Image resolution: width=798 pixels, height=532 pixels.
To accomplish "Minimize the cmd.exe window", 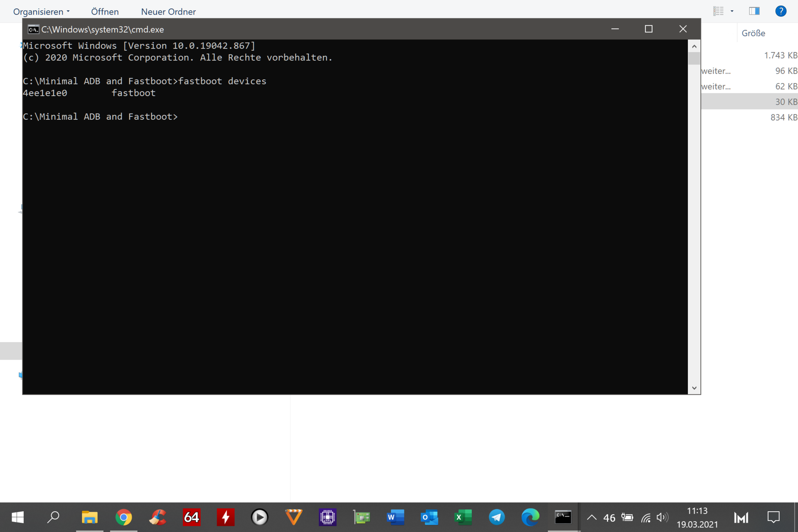I will pos(615,29).
